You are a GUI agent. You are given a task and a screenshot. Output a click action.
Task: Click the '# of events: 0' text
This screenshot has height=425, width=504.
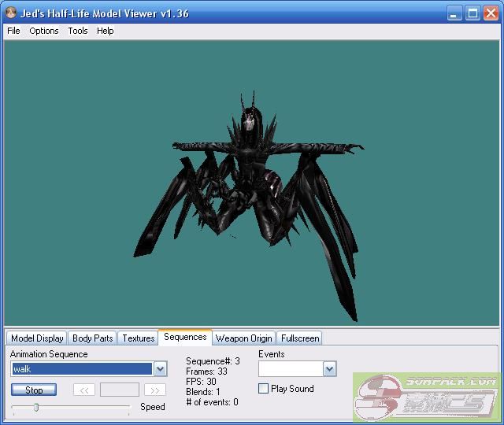click(x=213, y=402)
